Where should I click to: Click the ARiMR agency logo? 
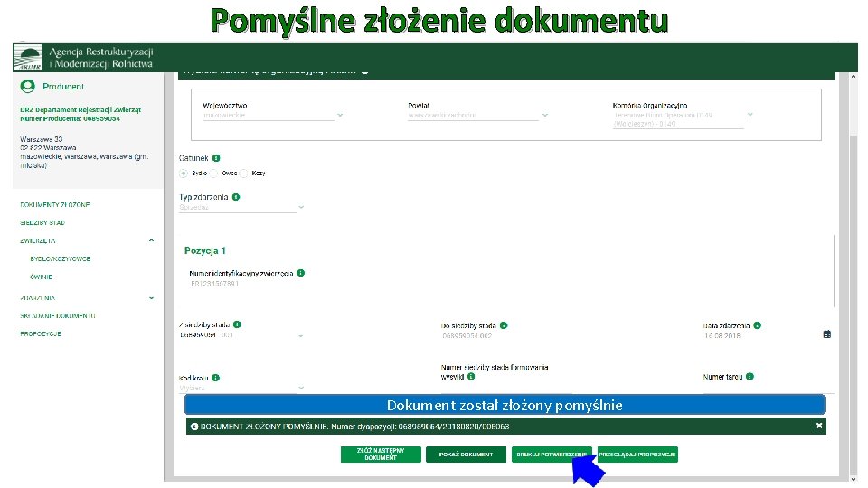27,58
